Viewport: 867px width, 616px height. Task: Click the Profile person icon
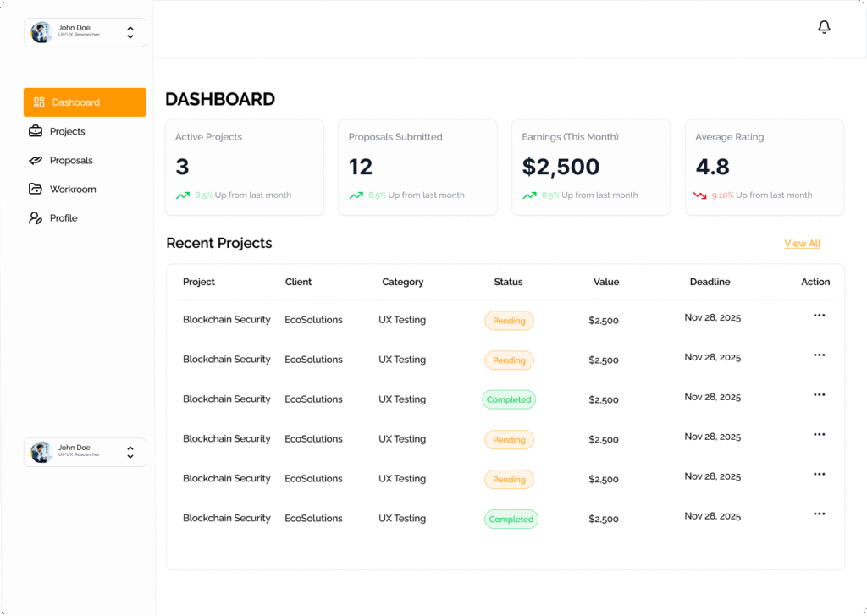click(x=36, y=217)
